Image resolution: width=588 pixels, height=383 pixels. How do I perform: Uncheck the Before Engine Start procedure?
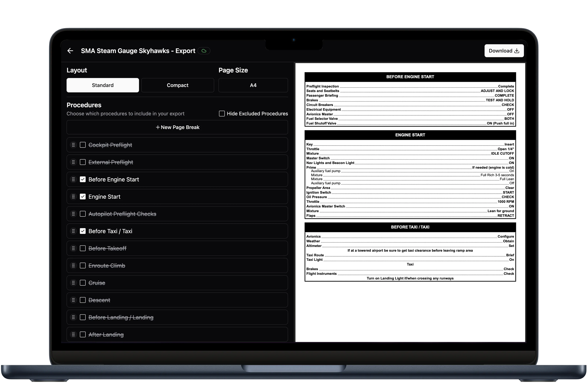[83, 180]
